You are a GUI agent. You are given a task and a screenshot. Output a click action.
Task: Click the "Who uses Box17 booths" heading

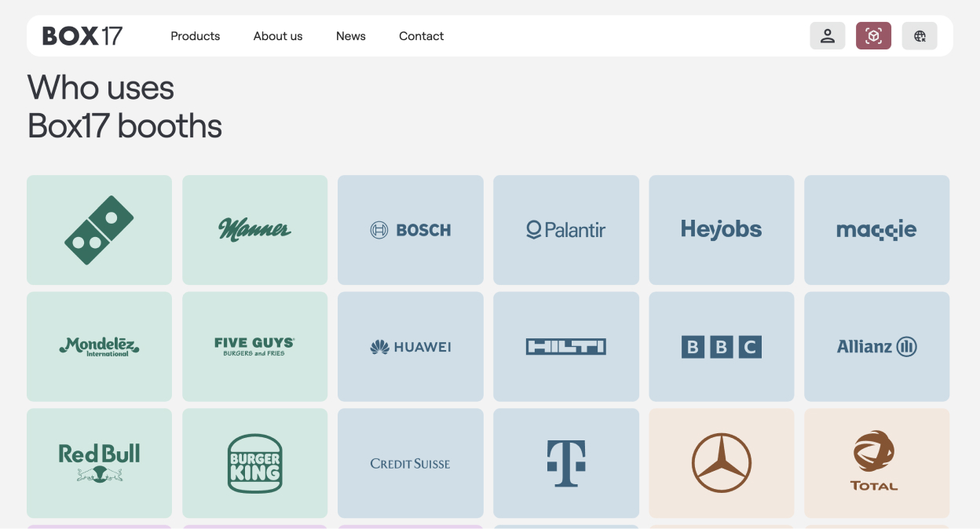click(x=125, y=107)
